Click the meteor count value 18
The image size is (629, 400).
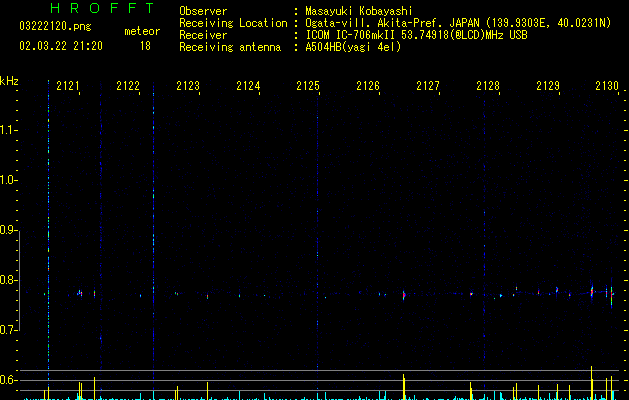[145, 46]
